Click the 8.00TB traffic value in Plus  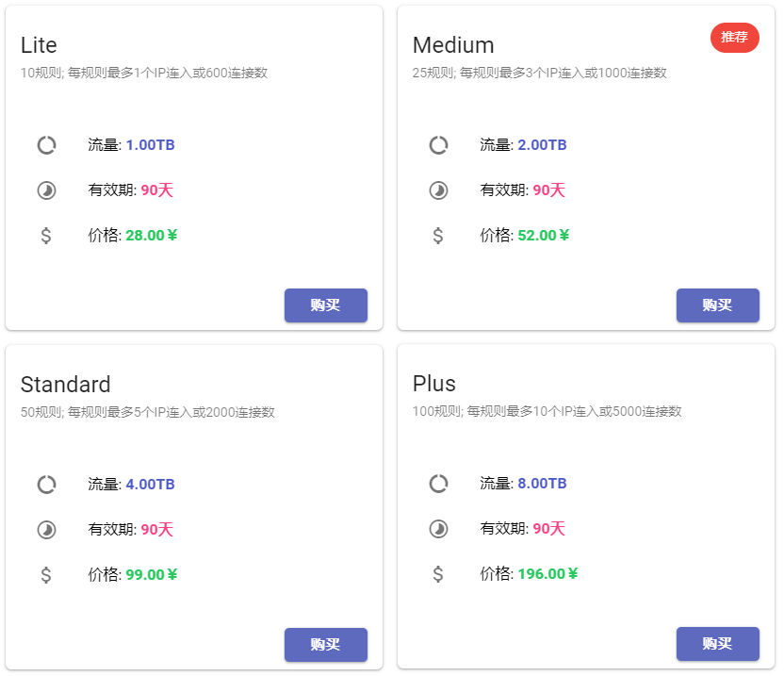pyautogui.click(x=542, y=484)
